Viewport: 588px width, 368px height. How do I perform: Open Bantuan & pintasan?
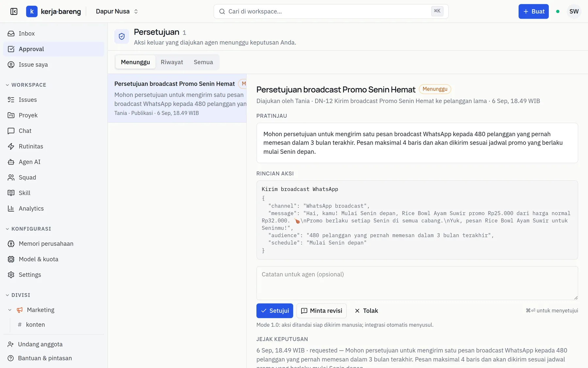click(x=40, y=358)
